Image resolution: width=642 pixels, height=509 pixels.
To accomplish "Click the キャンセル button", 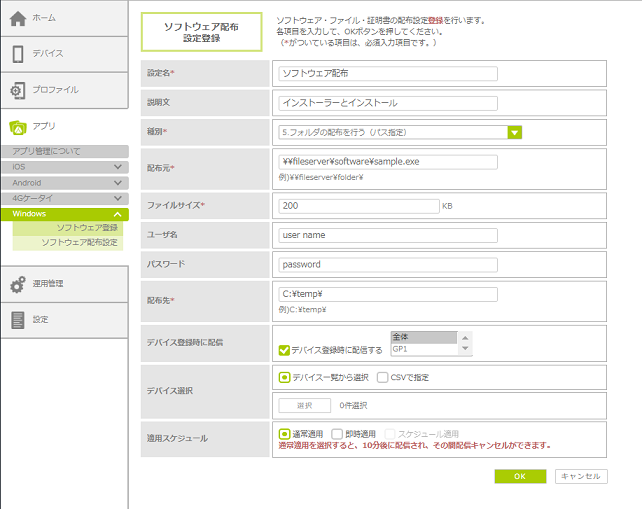I will click(581, 477).
